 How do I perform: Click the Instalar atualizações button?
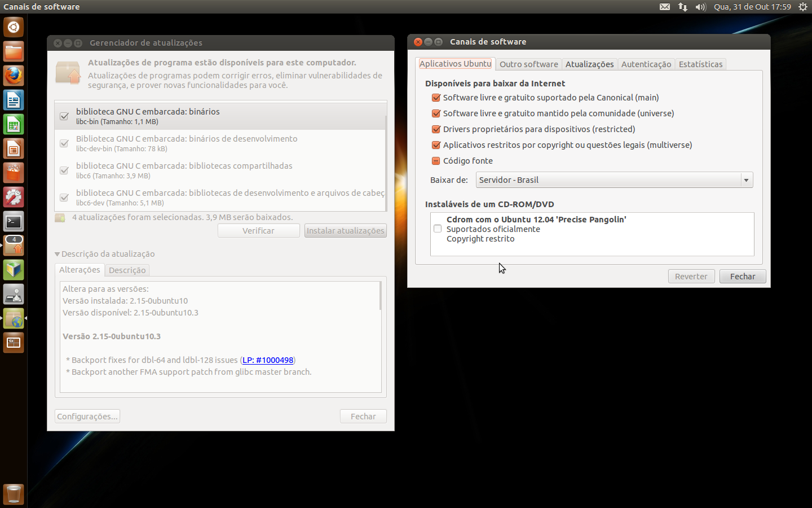346,231
